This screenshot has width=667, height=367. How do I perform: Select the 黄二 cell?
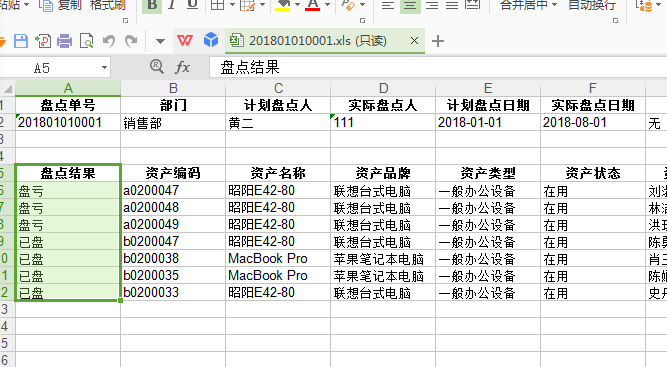pos(278,122)
